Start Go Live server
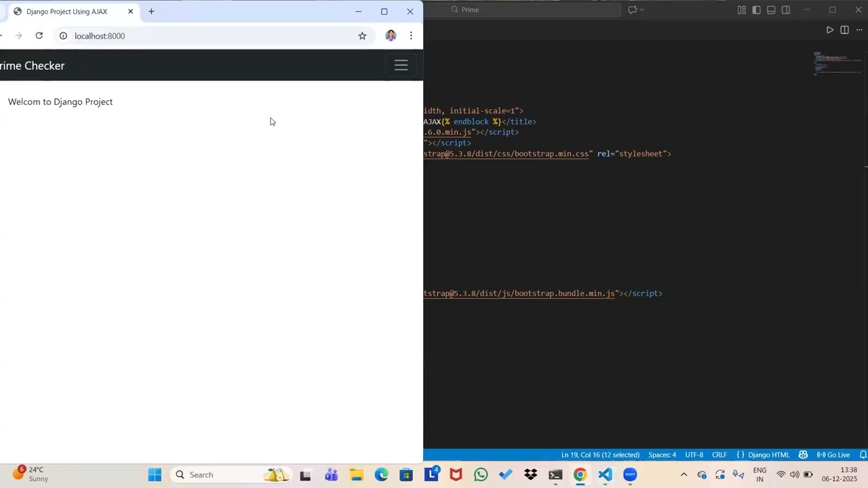The width and height of the screenshot is (868, 488). (833, 455)
